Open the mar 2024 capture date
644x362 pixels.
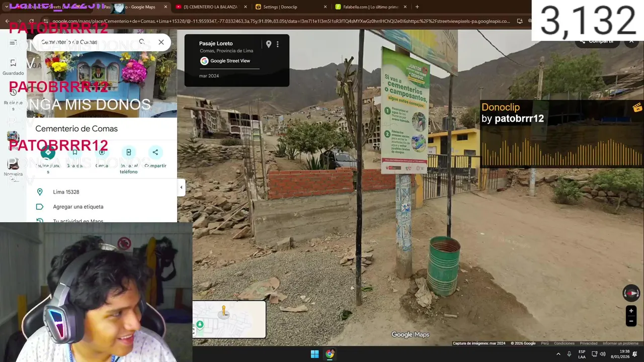(x=209, y=76)
